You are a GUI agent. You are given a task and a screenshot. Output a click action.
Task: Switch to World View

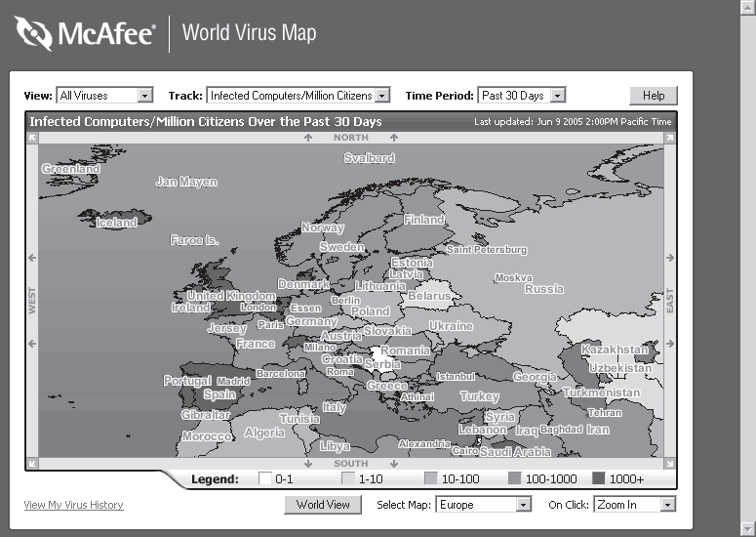coord(323,505)
